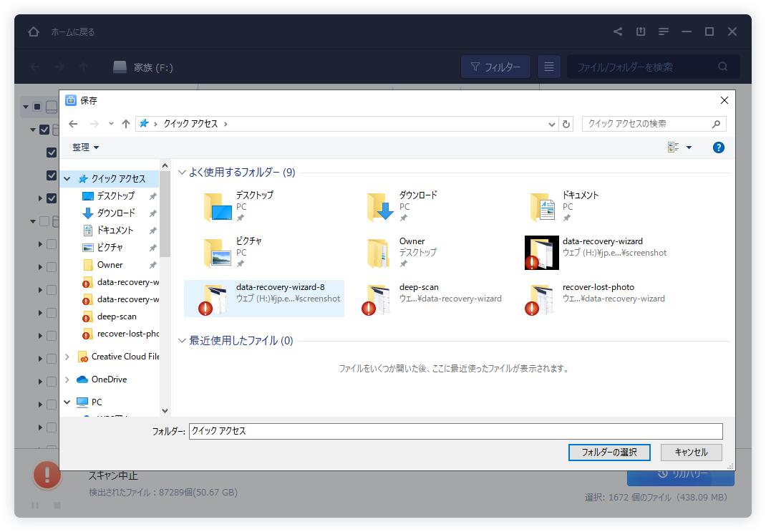
Task: Open ドキュメント folder icon in main pane
Action: 543,207
